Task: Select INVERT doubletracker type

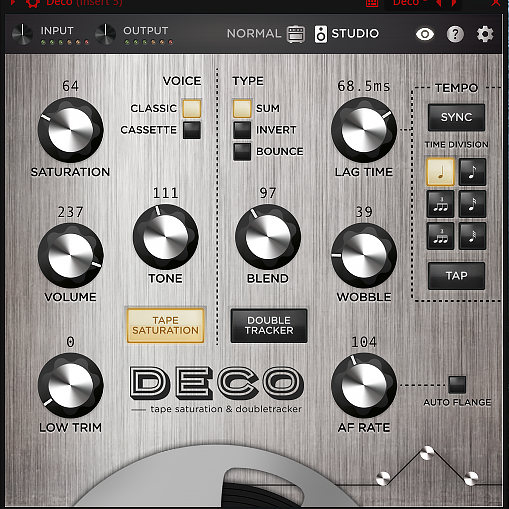Action: [x=242, y=130]
